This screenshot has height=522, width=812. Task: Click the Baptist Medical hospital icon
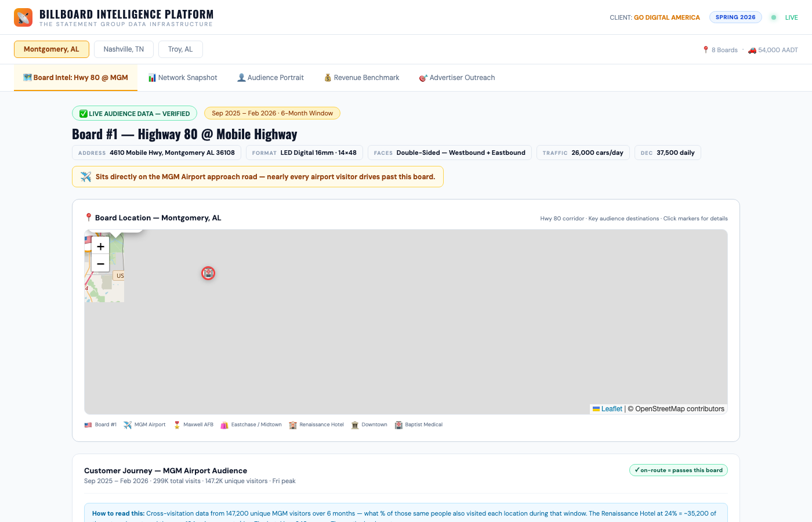pos(398,424)
